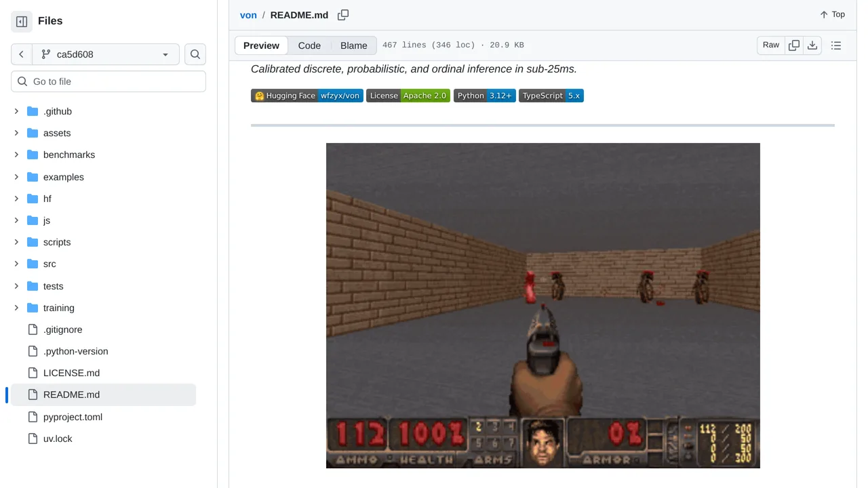868x488 pixels.
Task: Open the .github folder icon
Action: (33, 111)
